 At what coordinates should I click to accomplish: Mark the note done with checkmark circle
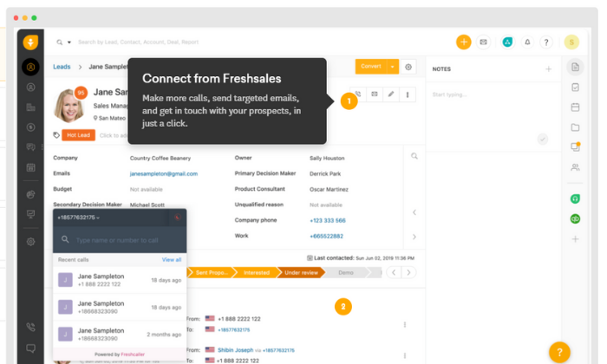(543, 139)
